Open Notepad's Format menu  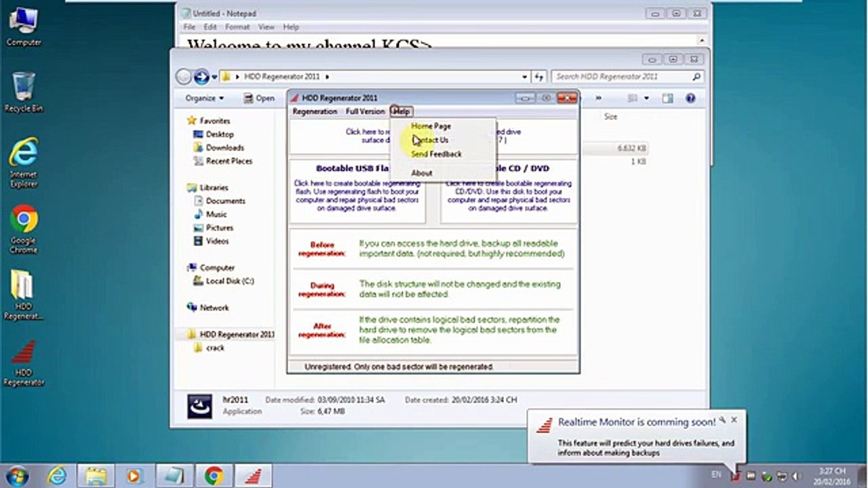[237, 27]
